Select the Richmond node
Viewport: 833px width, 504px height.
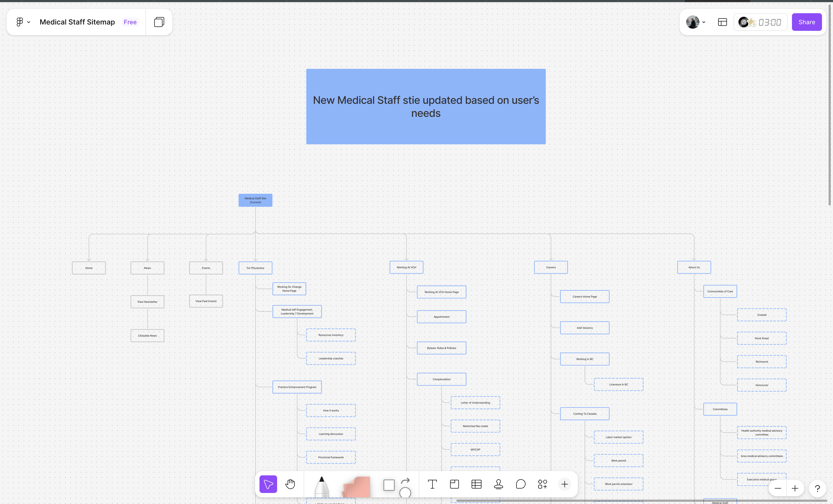pos(762,361)
